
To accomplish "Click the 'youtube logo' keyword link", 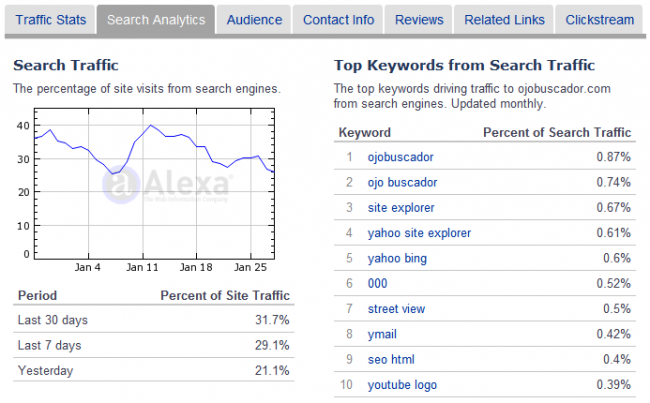I will pos(402,385).
